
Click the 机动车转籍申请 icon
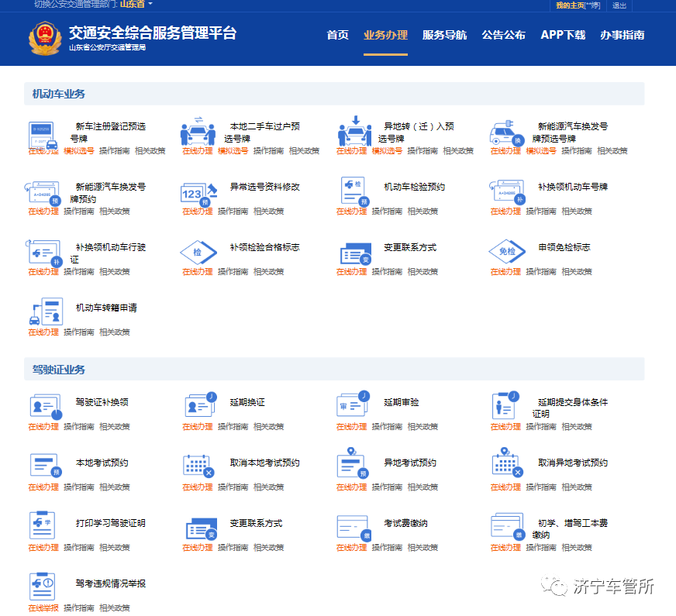pos(47,311)
